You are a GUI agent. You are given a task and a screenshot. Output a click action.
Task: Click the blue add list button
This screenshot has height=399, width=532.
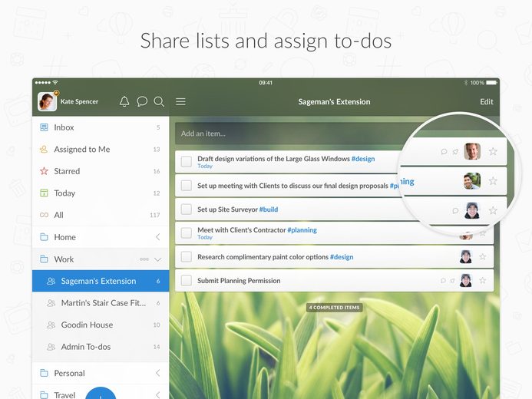point(101,393)
